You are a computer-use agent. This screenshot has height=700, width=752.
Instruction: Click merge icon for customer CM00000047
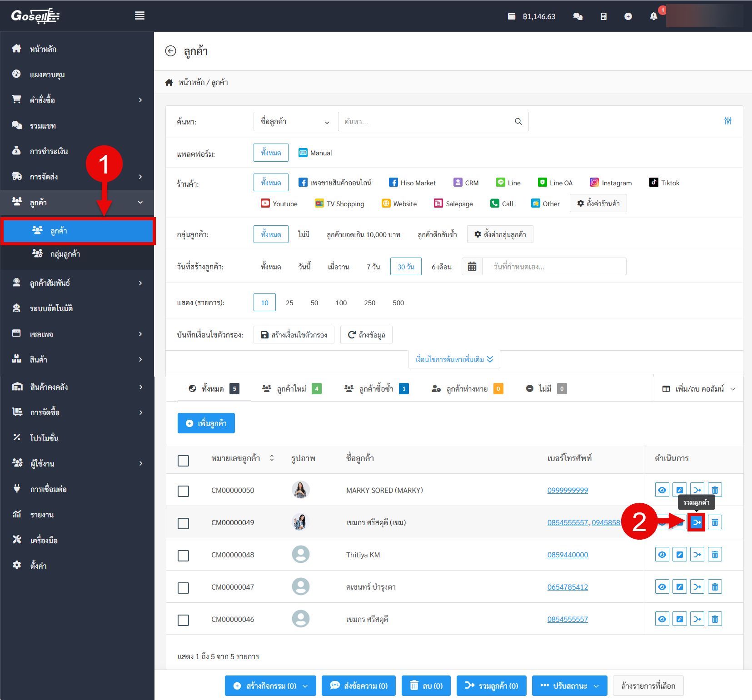(x=697, y=587)
